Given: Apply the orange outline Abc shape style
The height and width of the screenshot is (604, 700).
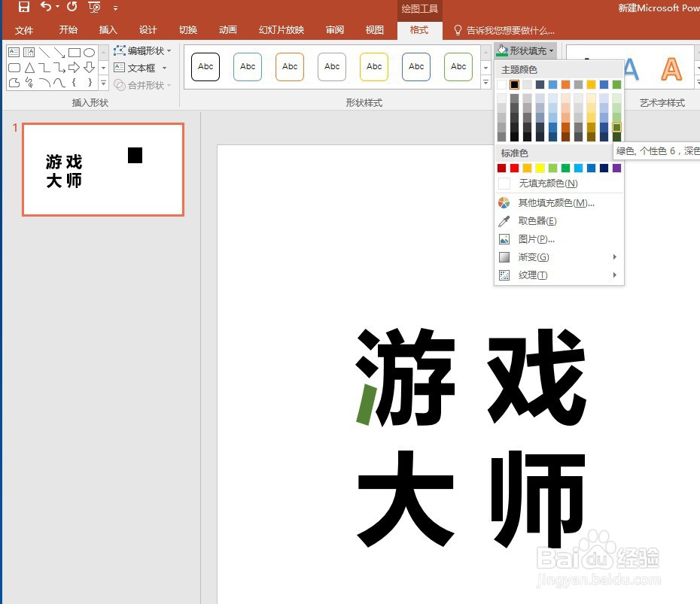Looking at the screenshot, I should pos(290,67).
